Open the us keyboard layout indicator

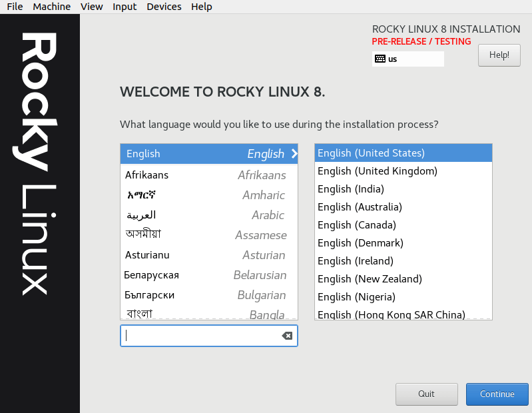pyautogui.click(x=407, y=59)
